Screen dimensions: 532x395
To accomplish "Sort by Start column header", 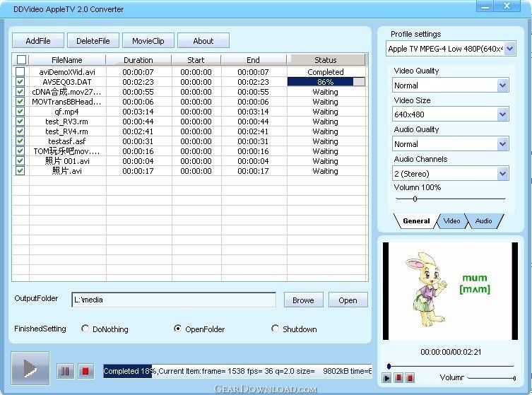I will (196, 60).
